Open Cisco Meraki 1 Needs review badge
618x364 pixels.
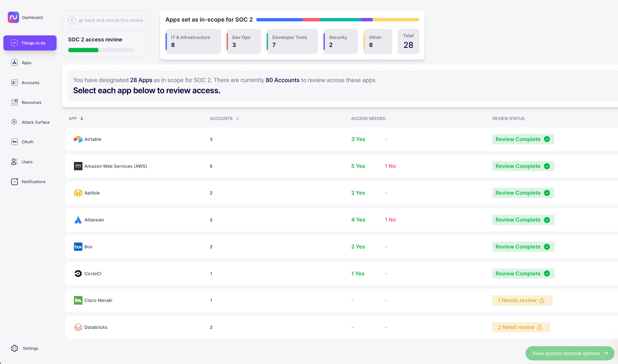522,300
